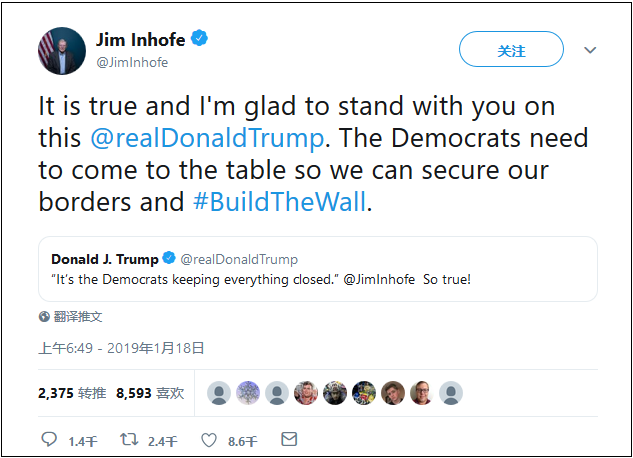
Task: Retweet this tweet using the retweet icon
Action: [x=129, y=439]
